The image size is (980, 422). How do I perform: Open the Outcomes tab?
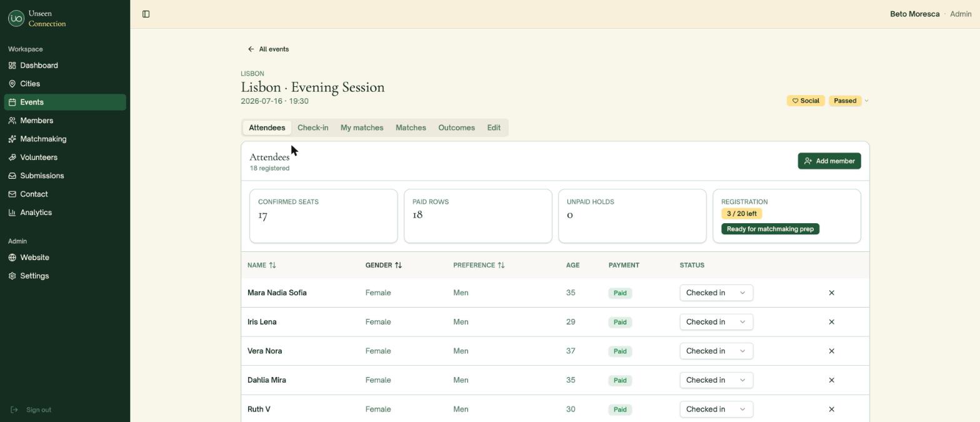coord(456,128)
